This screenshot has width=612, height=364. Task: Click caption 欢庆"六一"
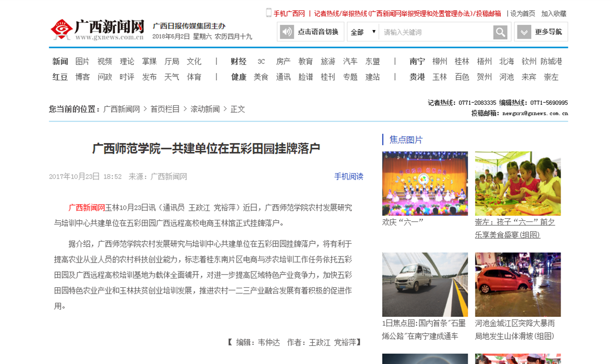402,222
